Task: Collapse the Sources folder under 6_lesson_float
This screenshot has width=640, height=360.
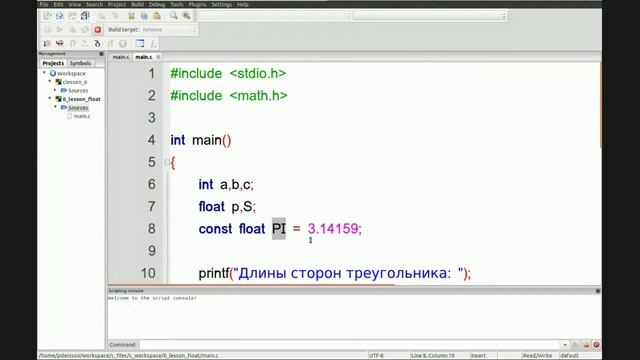Action: [x=56, y=107]
